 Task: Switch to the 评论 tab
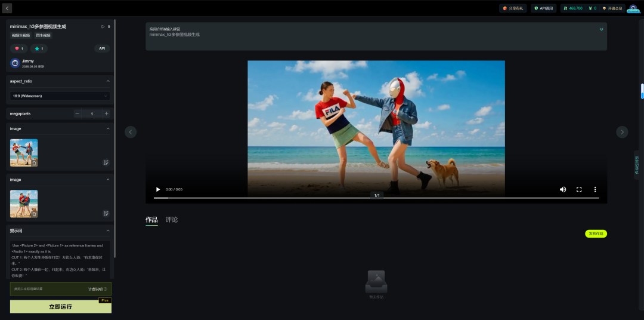point(172,220)
